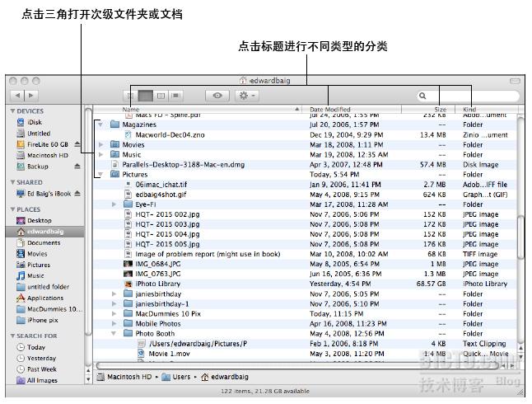Show Yesterday saved search results

coord(36,358)
